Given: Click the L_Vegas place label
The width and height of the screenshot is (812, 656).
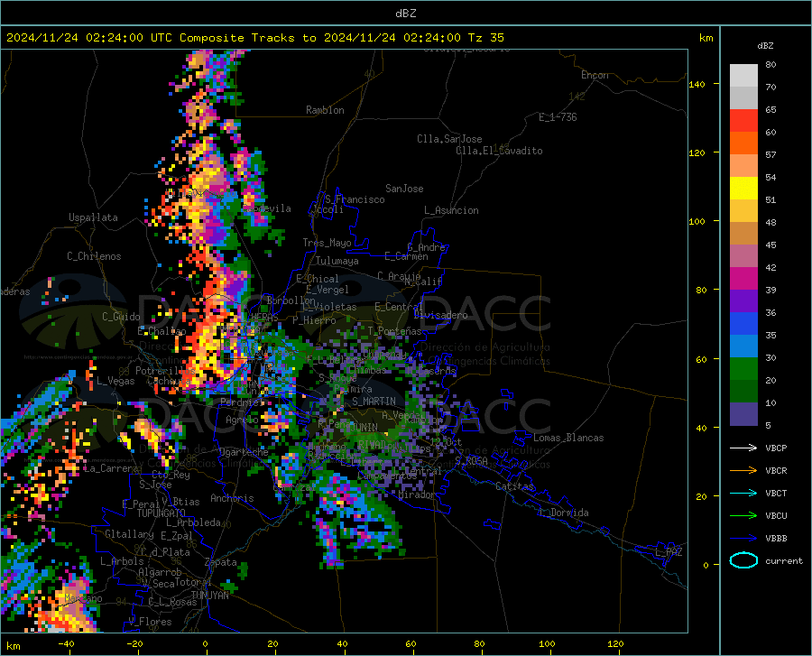Looking at the screenshot, I should (115, 381).
